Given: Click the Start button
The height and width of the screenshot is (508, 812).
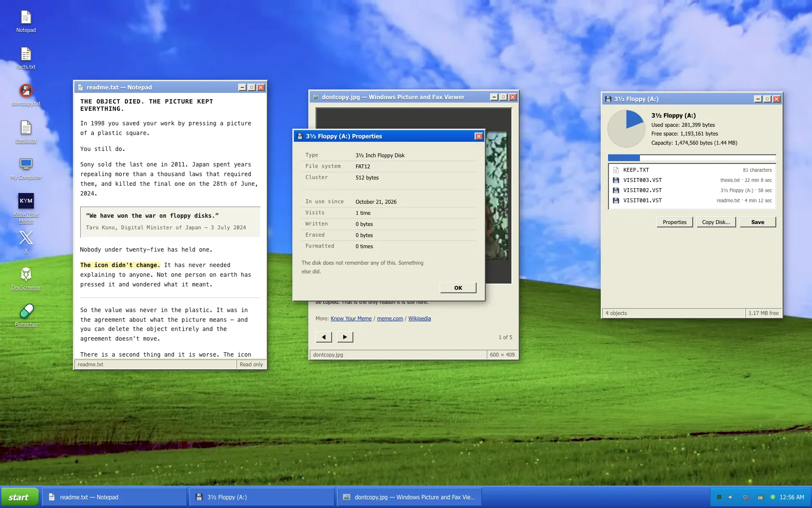Looking at the screenshot, I should pyautogui.click(x=20, y=497).
